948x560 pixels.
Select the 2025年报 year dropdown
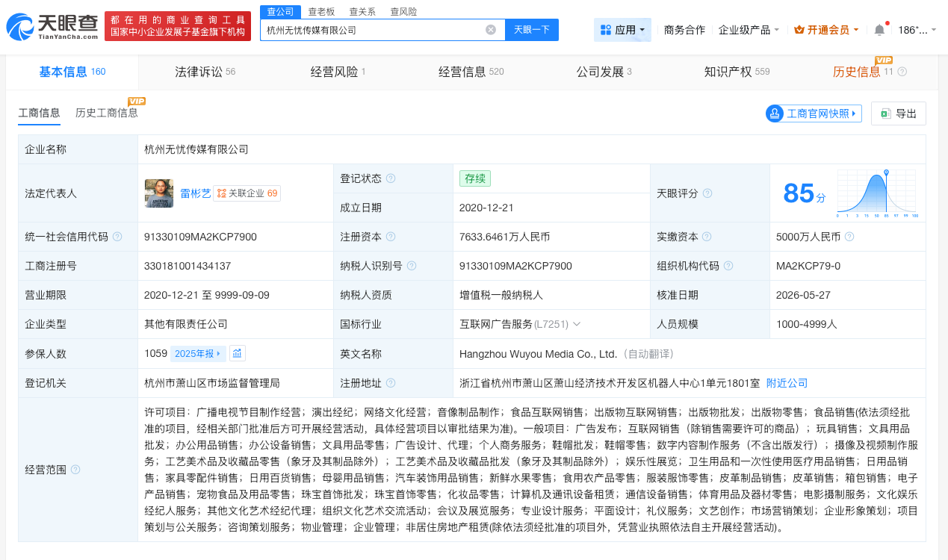coord(198,354)
